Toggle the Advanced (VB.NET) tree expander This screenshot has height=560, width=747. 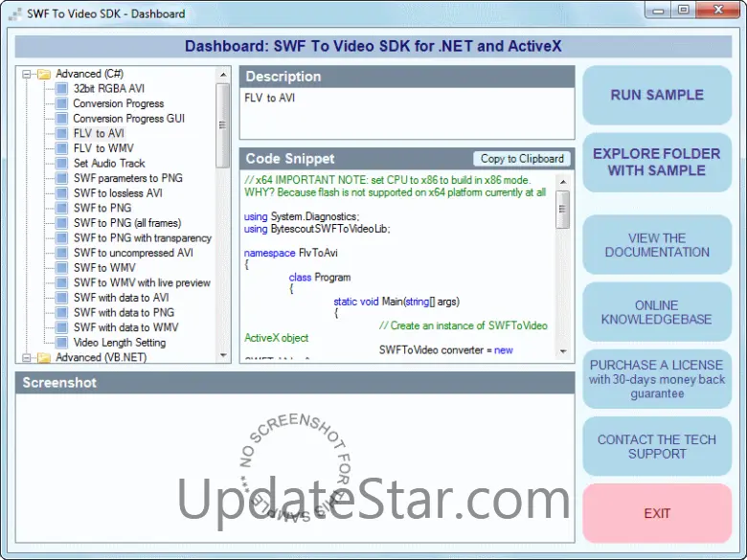tap(27, 358)
